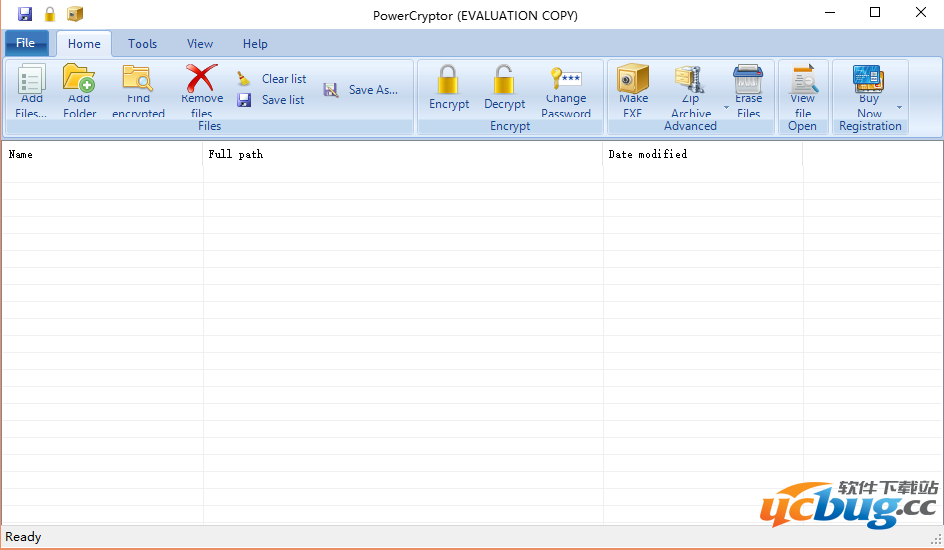Maximize the PowerCryptor window
Image resolution: width=944 pixels, height=550 pixels.
coord(875,13)
